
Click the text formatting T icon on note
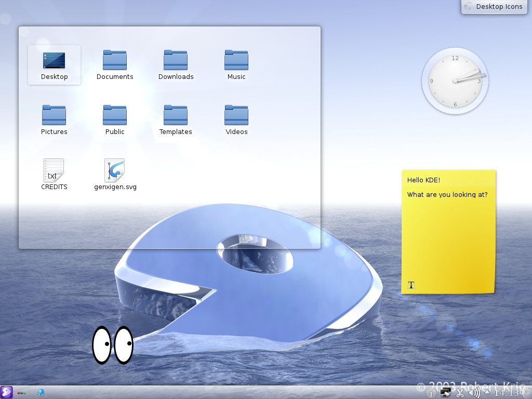[x=411, y=285]
